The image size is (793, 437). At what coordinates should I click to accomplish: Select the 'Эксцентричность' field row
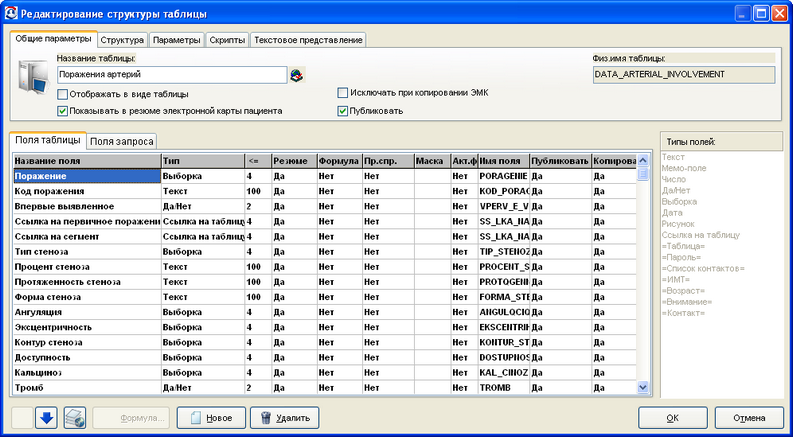tap(325, 327)
